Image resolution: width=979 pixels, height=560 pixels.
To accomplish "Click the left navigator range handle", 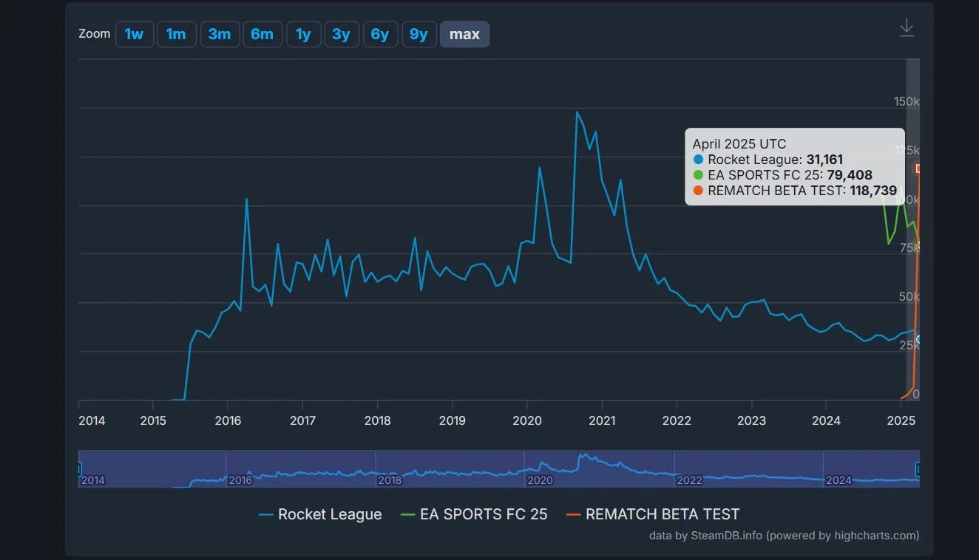I will click(x=80, y=468).
